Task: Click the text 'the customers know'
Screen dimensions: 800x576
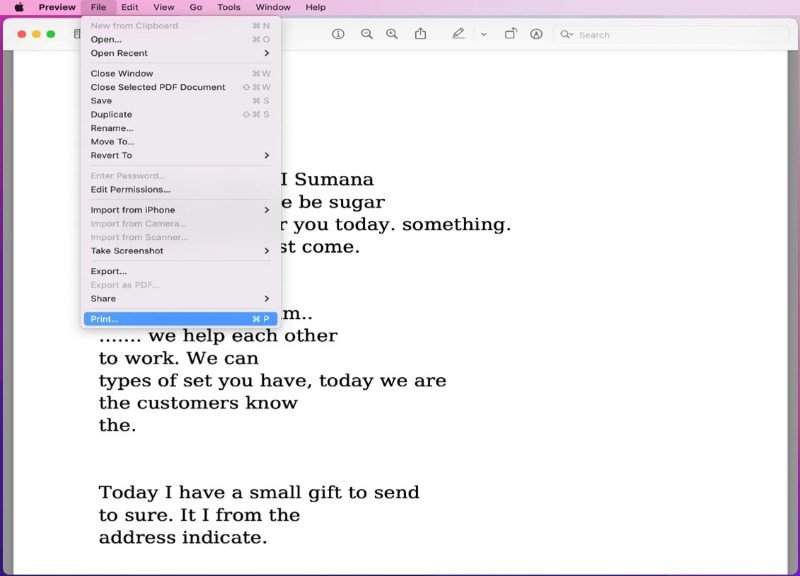Action: tap(198, 403)
